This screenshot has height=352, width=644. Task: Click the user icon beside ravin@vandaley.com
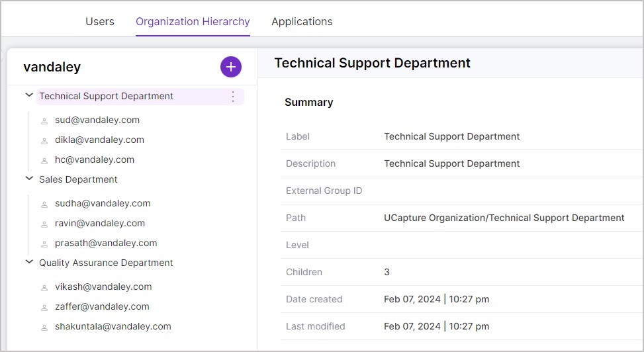pyautogui.click(x=44, y=224)
